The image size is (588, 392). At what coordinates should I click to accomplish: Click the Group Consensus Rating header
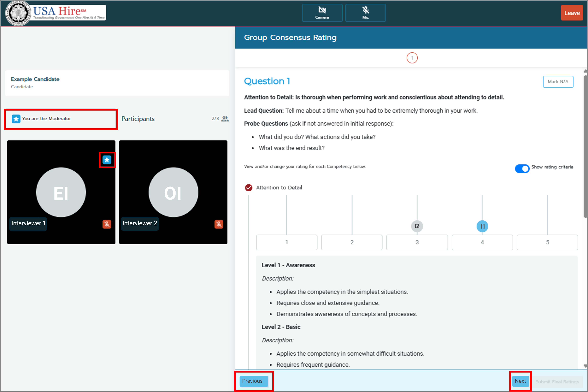coord(290,37)
